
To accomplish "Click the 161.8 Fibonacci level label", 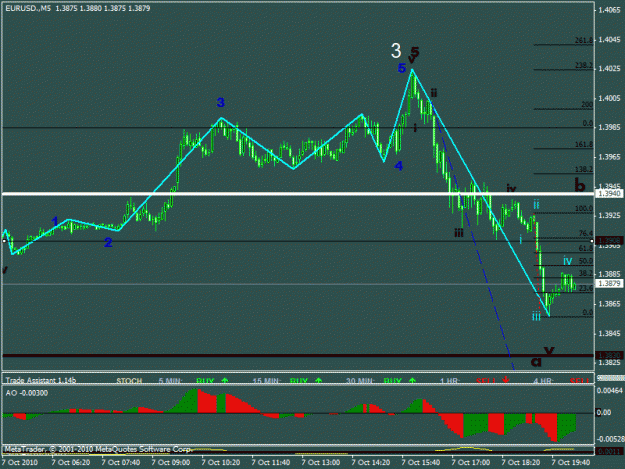I will (x=584, y=144).
